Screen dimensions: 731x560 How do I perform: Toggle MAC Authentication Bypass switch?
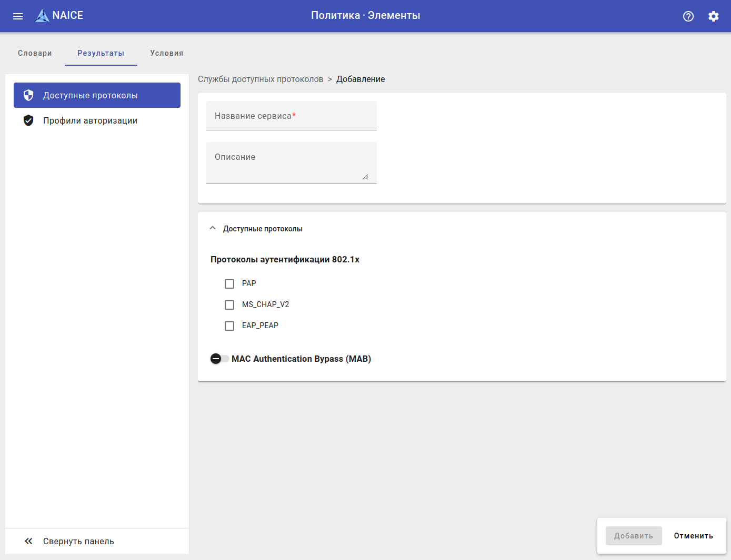(219, 359)
